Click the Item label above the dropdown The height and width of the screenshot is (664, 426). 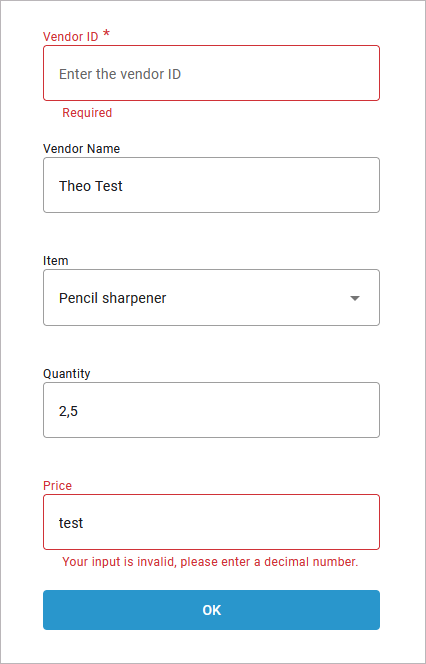point(55,260)
